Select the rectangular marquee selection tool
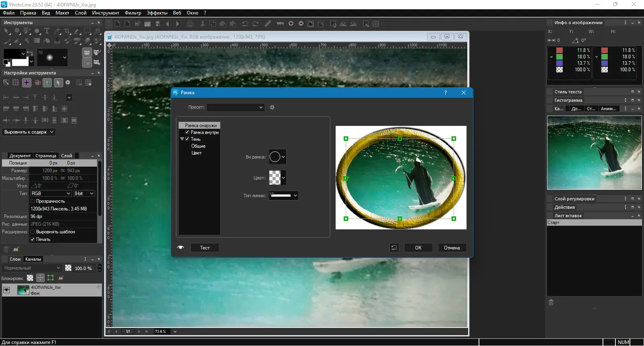 coord(87,31)
